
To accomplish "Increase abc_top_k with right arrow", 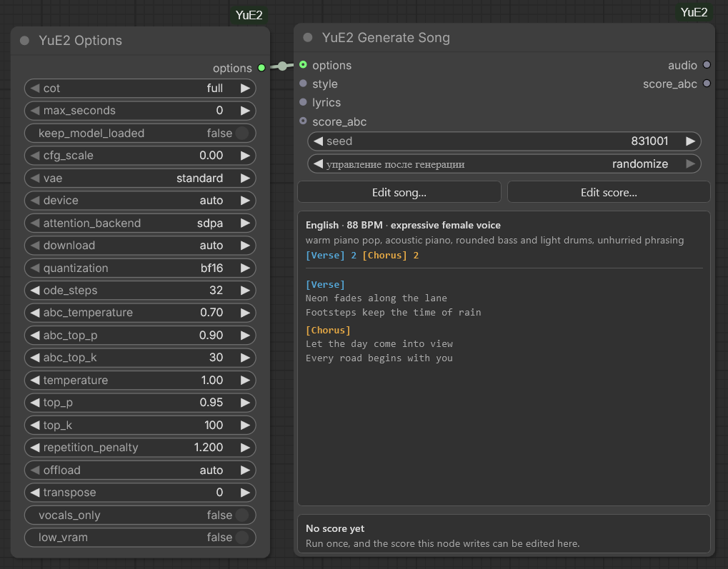I will click(x=245, y=358).
